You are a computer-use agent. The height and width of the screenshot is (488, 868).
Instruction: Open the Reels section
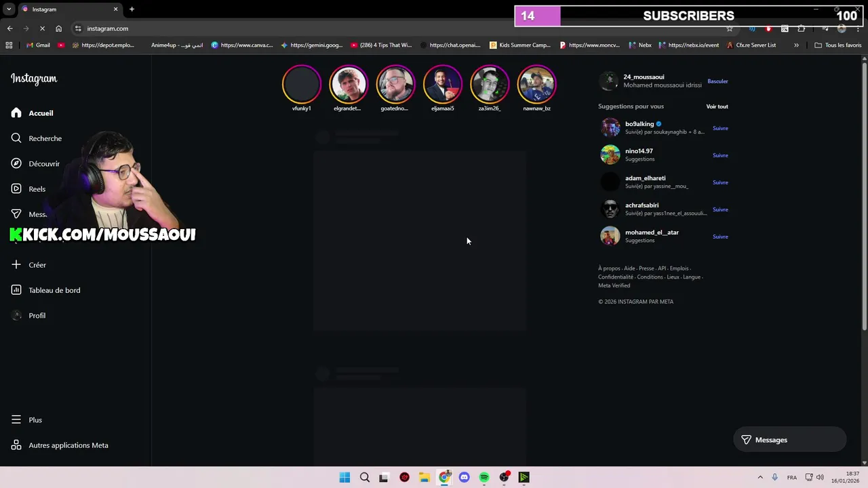pyautogui.click(x=28, y=189)
